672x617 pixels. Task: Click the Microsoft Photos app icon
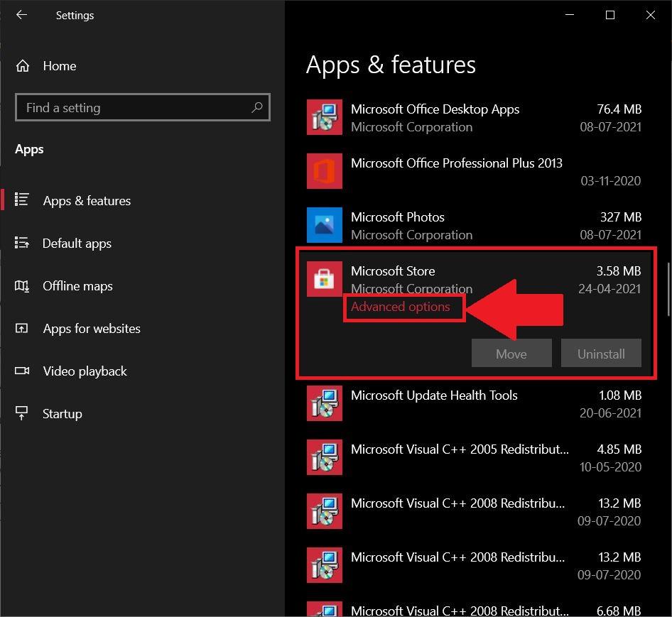(324, 225)
